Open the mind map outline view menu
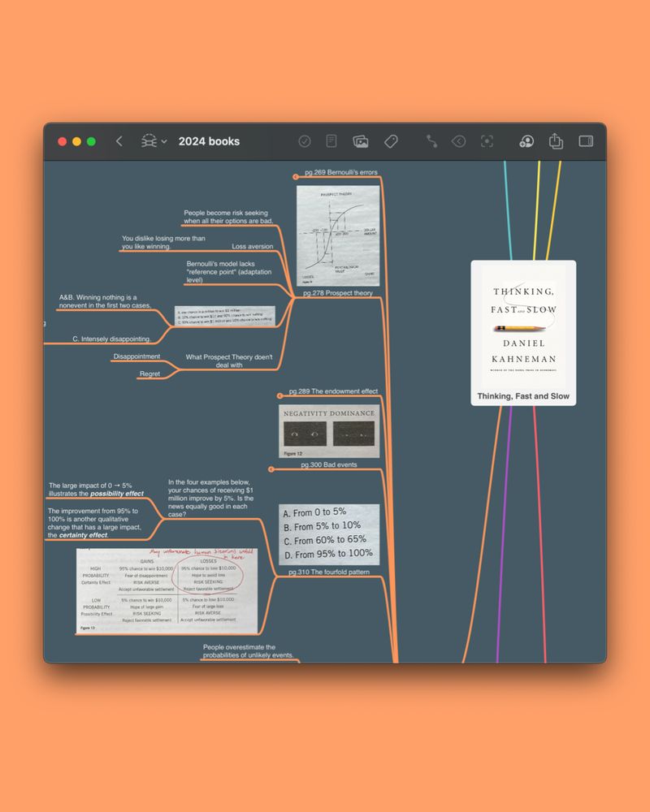The height and width of the screenshot is (812, 650). (x=154, y=141)
